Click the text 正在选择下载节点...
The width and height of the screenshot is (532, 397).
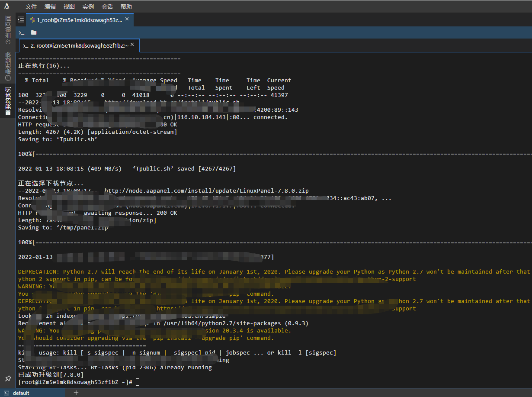click(x=51, y=183)
